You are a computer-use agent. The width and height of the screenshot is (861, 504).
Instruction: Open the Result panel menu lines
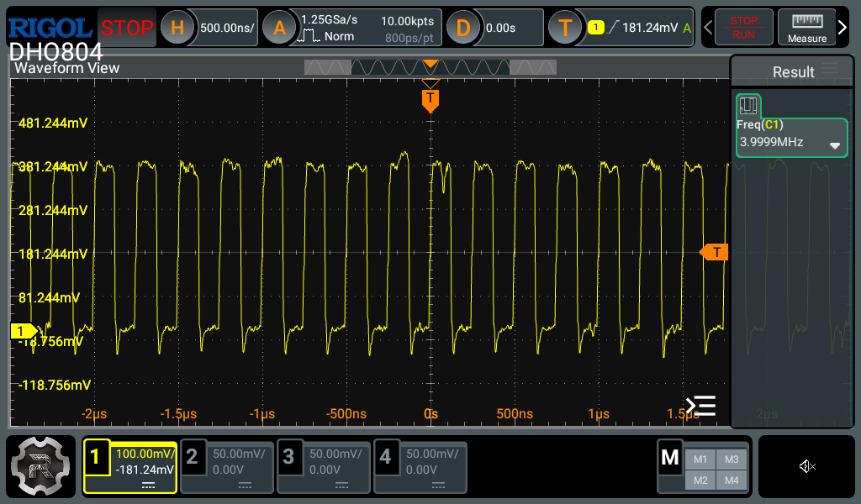click(x=830, y=68)
